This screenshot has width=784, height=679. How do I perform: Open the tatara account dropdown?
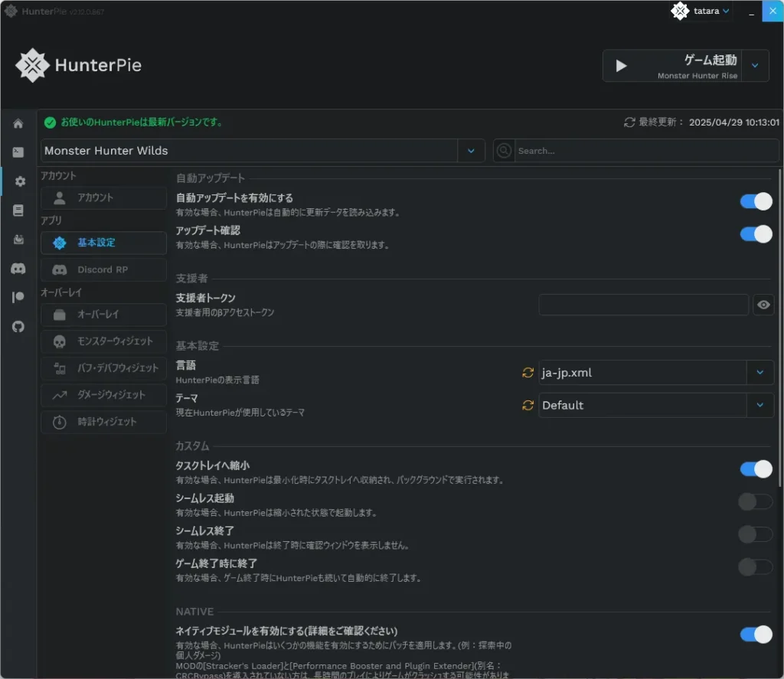coord(726,11)
